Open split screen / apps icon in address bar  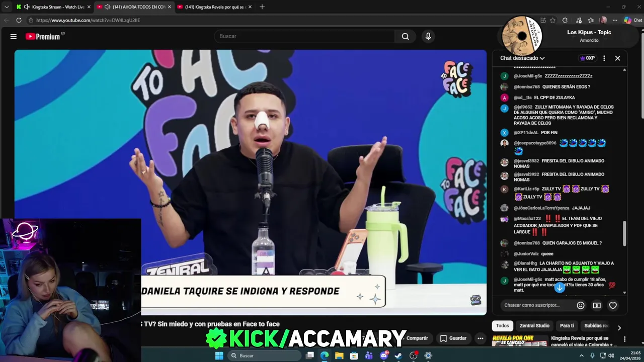pyautogui.click(x=543, y=20)
